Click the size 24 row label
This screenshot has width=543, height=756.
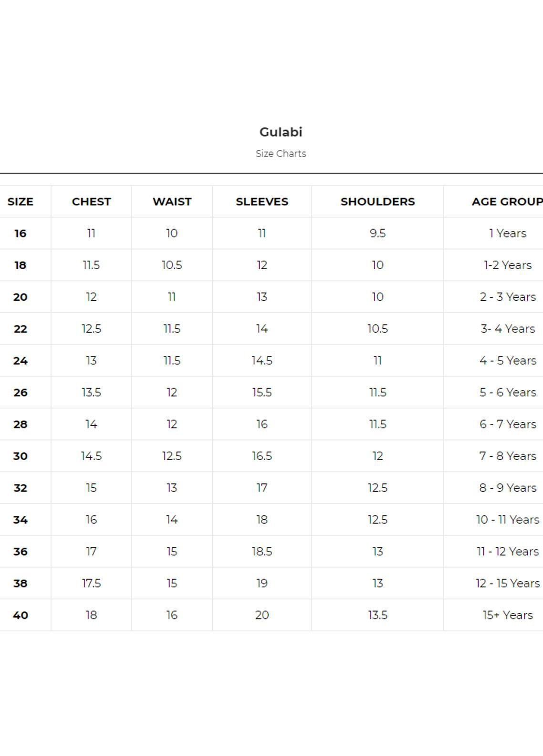point(21,361)
